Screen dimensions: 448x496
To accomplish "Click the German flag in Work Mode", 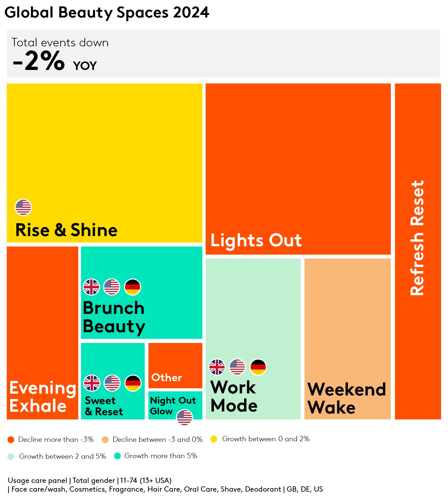I will pos(258,367).
